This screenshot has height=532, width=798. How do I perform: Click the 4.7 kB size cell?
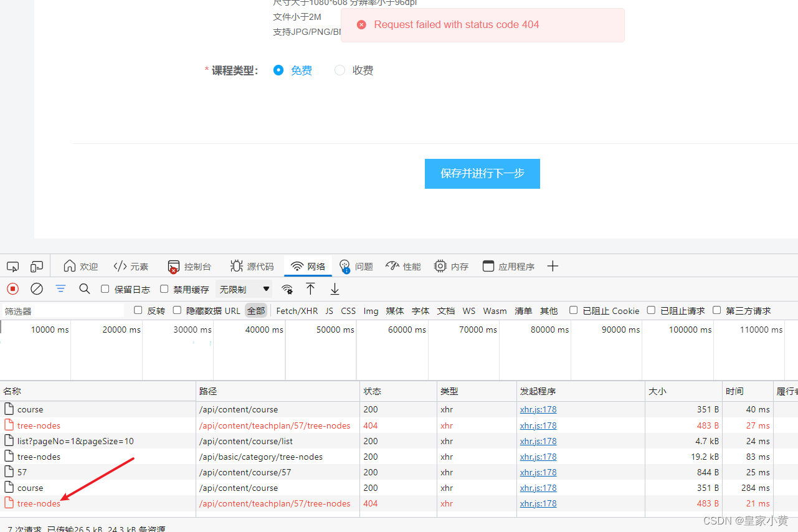coord(707,441)
